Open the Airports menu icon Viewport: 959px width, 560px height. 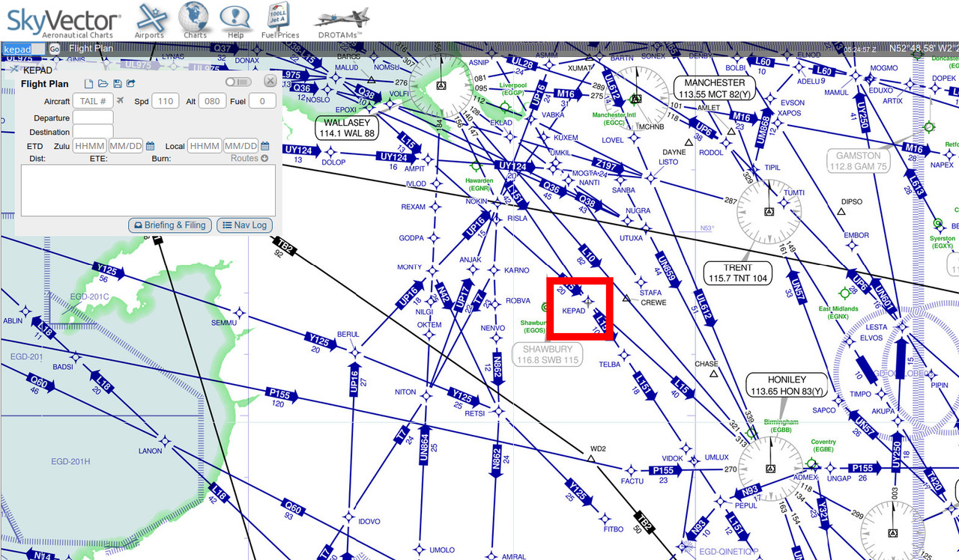click(149, 20)
